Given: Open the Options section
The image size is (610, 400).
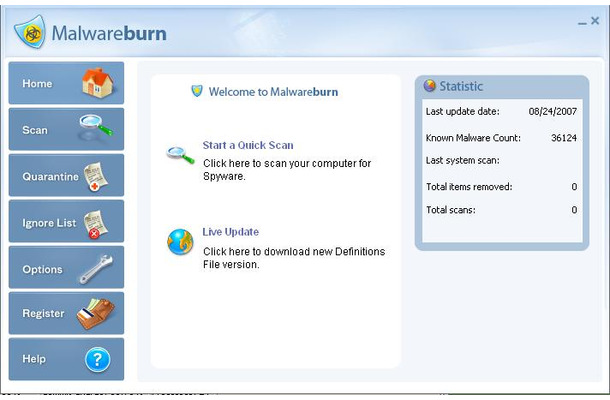Looking at the screenshot, I should point(67,267).
